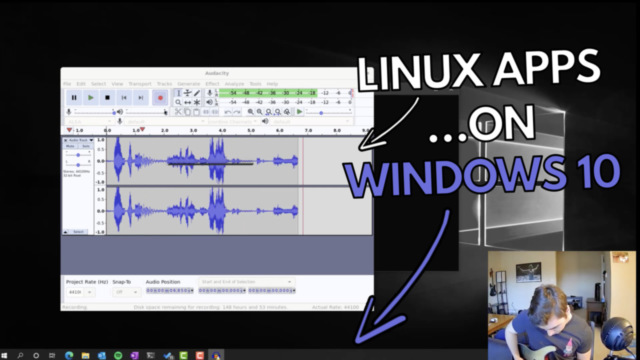Select the Draw pencil tool
640x360 pixels.
click(197, 93)
